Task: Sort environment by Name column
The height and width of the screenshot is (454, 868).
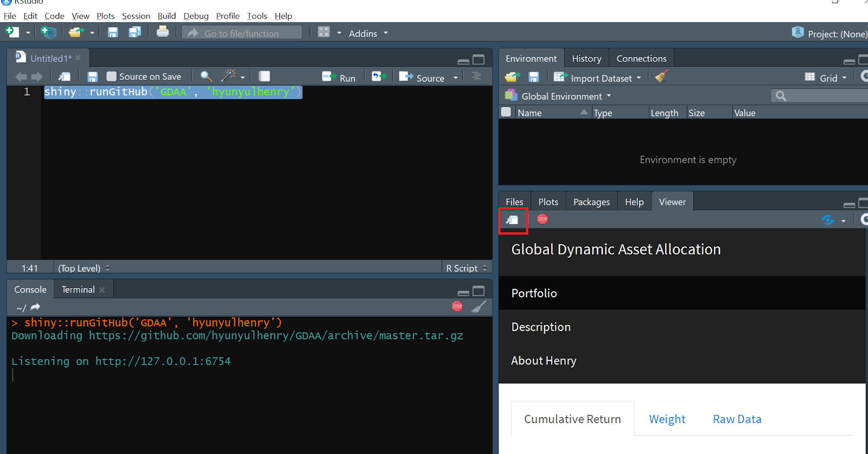Action: pos(552,112)
